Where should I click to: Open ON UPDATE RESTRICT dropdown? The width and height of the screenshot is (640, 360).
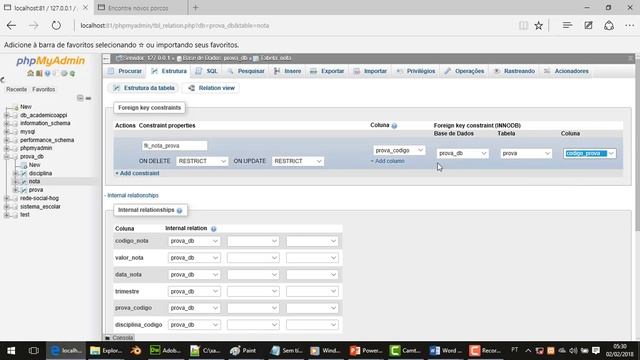(x=298, y=161)
